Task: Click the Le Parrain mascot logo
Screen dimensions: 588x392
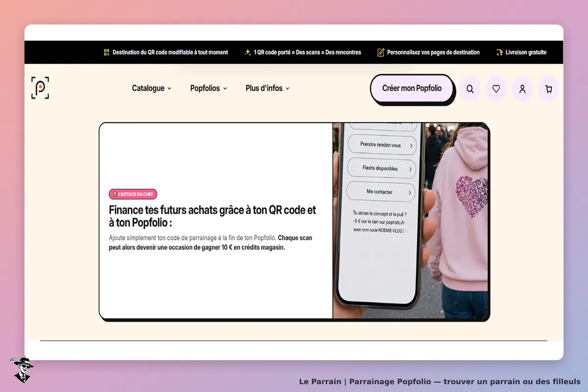Action: (22, 370)
